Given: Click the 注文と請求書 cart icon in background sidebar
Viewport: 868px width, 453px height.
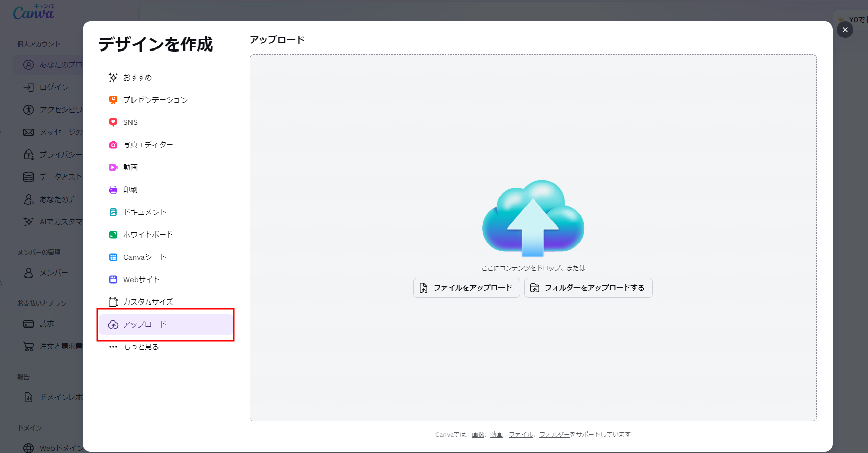Looking at the screenshot, I should coord(29,346).
